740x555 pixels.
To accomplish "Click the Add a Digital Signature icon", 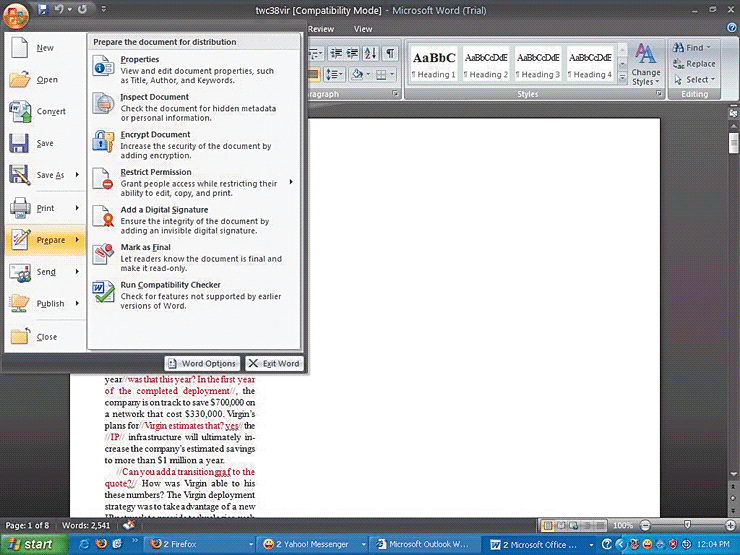I will (x=103, y=216).
